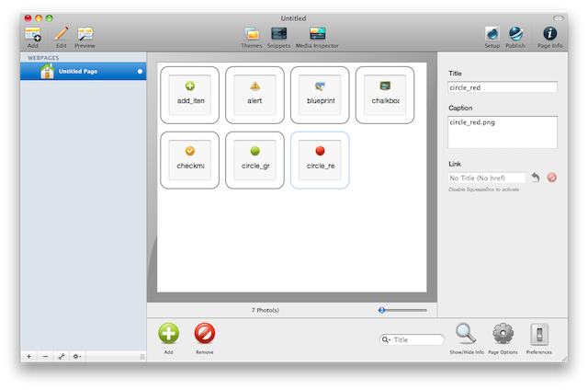Select the circle_green photo thumbnail

(x=255, y=160)
